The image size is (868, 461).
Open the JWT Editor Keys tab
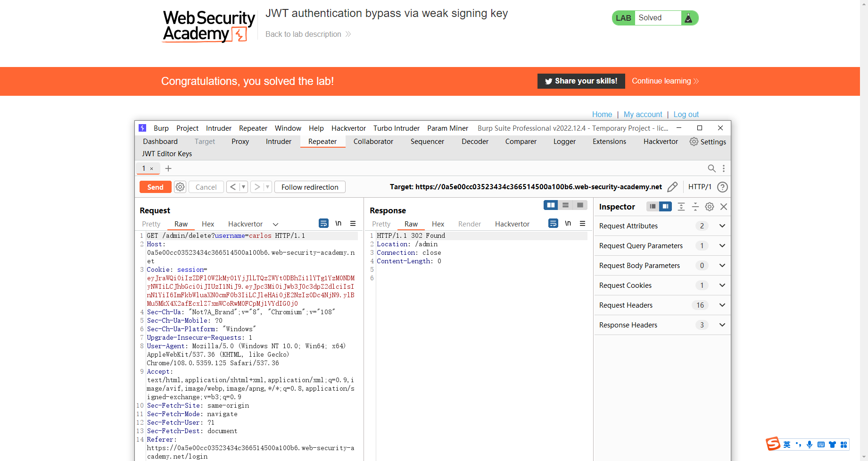pos(167,154)
